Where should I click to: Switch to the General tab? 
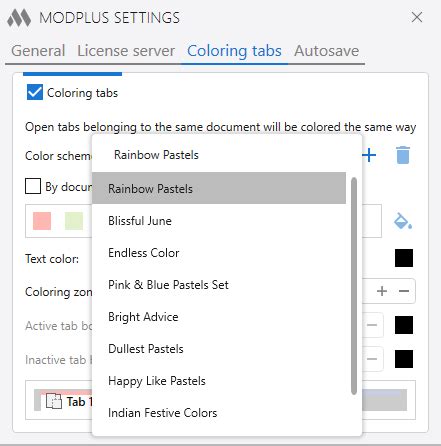[x=38, y=51]
